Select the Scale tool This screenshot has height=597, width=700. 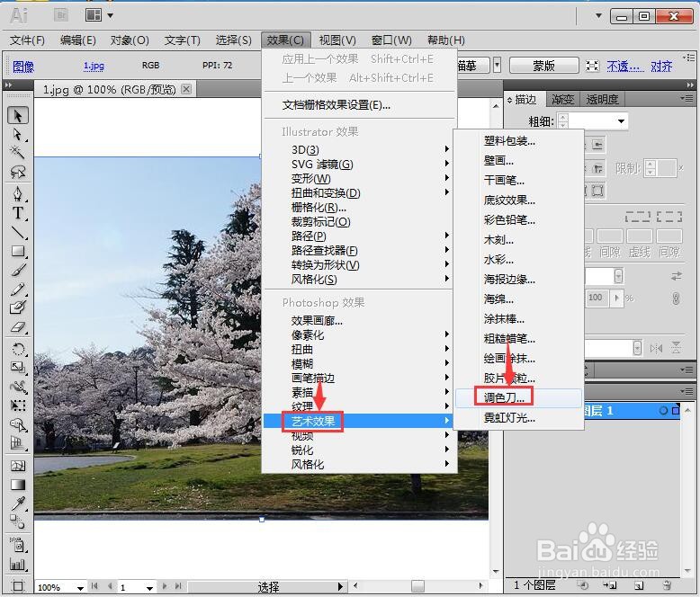tap(18, 367)
